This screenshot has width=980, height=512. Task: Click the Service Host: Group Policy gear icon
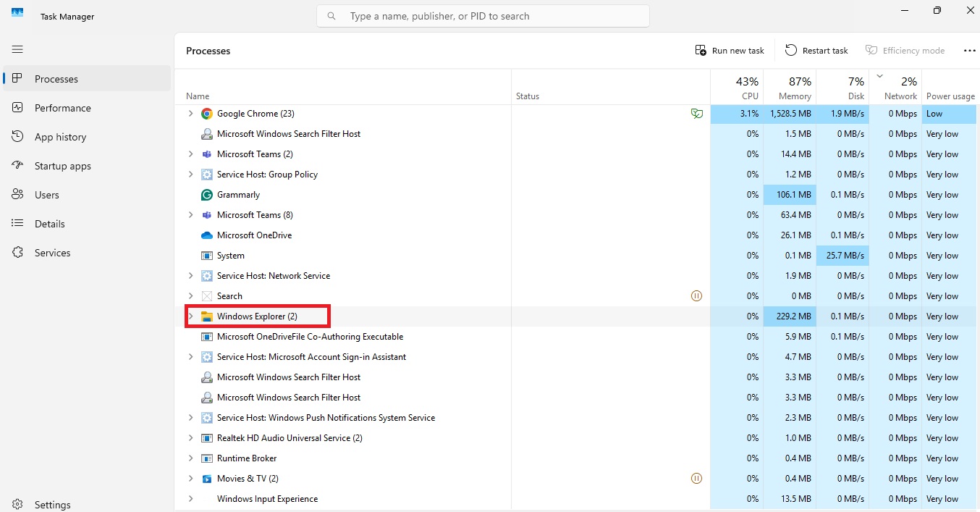pos(207,175)
